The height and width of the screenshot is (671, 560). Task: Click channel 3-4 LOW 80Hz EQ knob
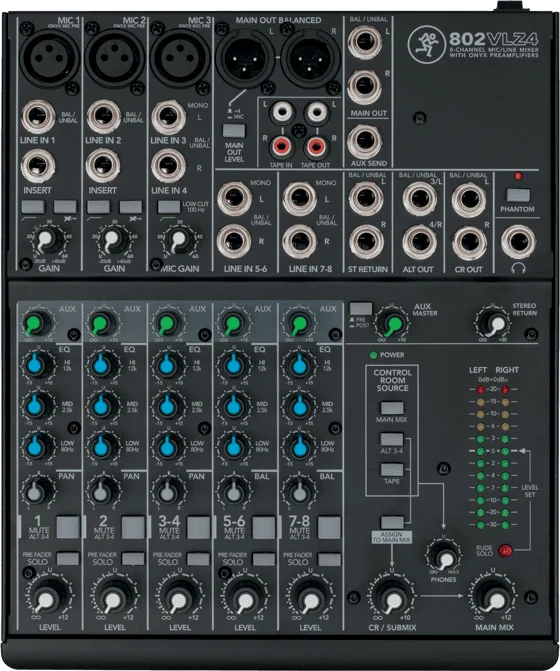coord(168,446)
